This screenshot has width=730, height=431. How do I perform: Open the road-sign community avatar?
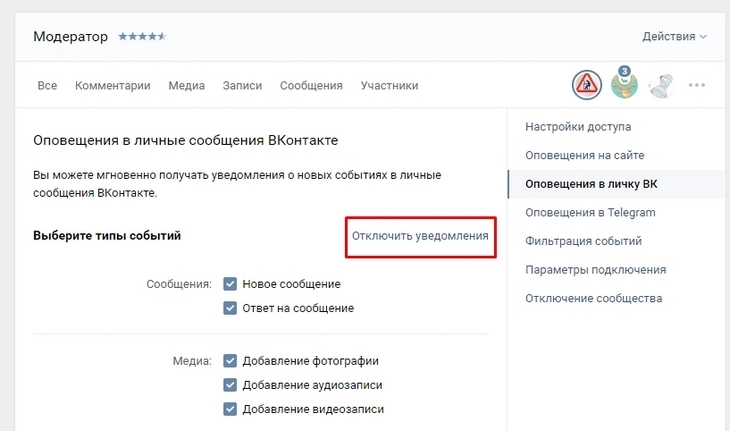(587, 85)
